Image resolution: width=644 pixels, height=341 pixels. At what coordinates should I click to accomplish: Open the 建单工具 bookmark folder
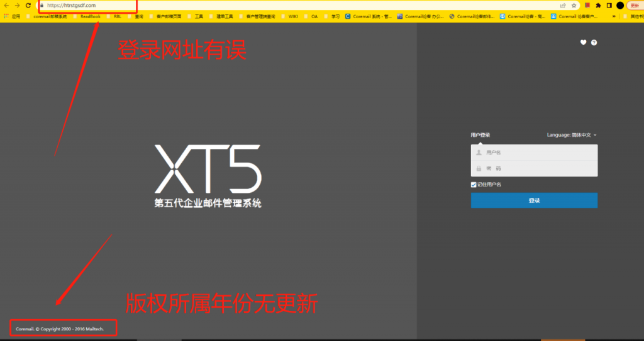tap(221, 16)
